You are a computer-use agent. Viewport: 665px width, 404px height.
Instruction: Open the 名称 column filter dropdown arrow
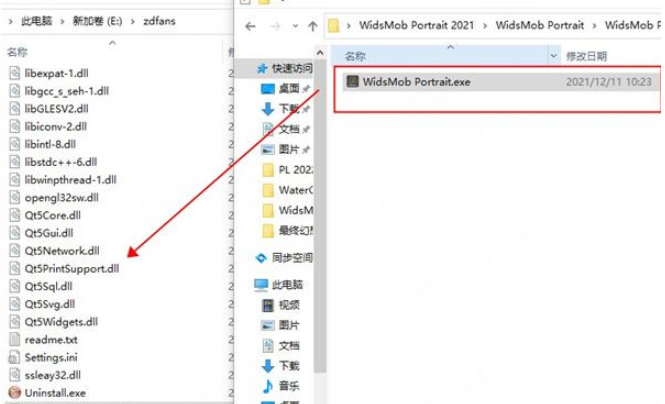pos(554,56)
